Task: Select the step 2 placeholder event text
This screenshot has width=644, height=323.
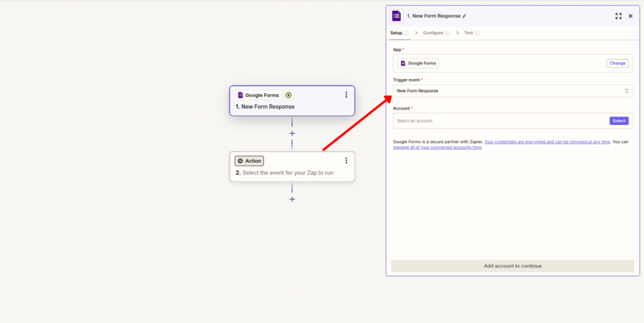Action: [x=288, y=173]
